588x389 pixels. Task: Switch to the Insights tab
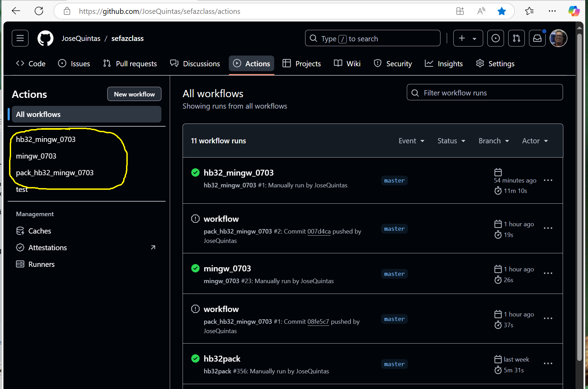[444, 64]
